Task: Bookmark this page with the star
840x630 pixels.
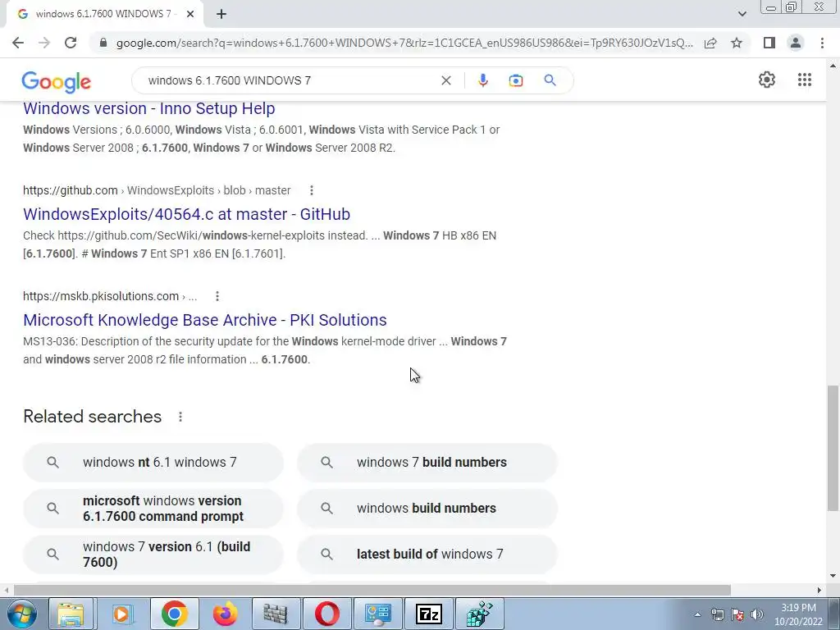Action: (x=737, y=43)
